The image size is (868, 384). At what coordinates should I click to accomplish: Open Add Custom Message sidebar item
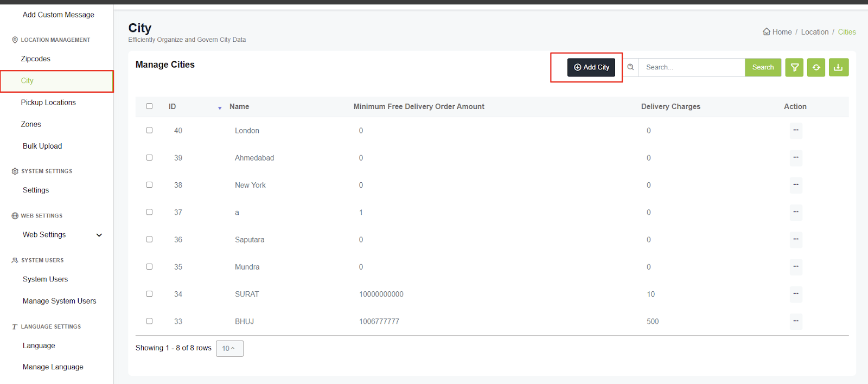58,15
